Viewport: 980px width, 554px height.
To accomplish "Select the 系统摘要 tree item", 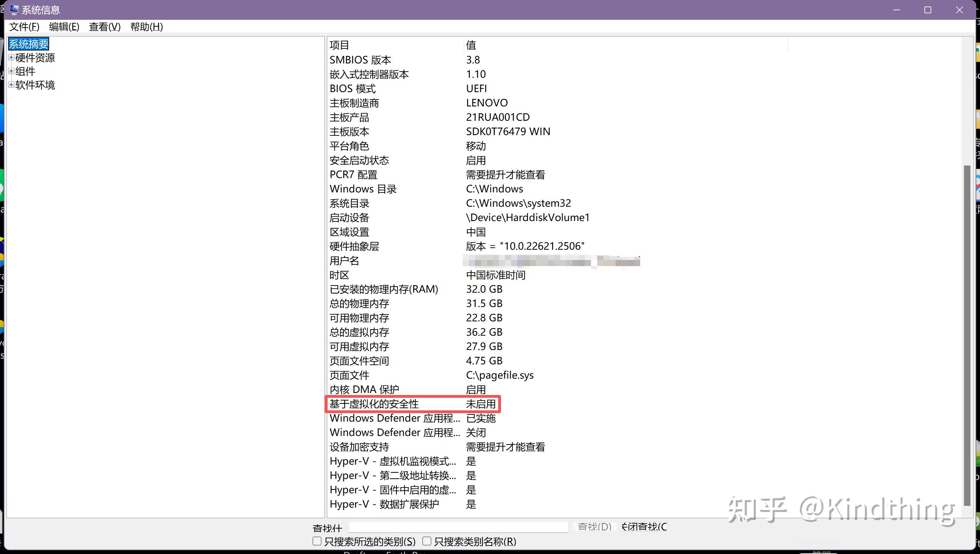I will click(x=28, y=43).
